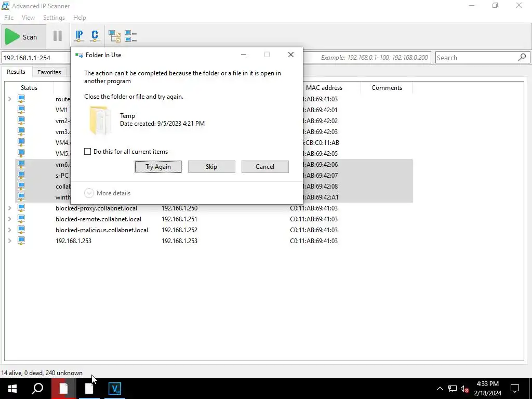
Task: Minimize the Folder In Use dialog
Action: 243,55
